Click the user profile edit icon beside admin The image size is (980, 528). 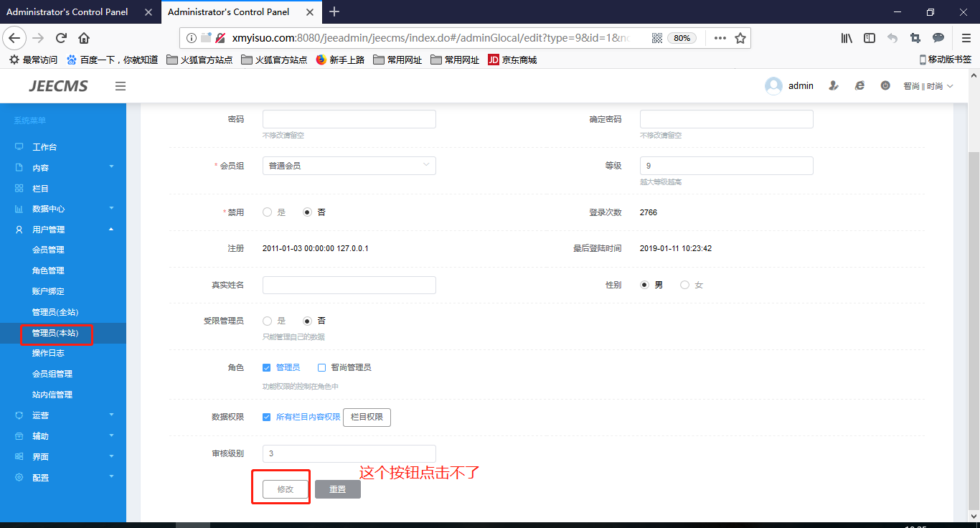click(x=834, y=86)
